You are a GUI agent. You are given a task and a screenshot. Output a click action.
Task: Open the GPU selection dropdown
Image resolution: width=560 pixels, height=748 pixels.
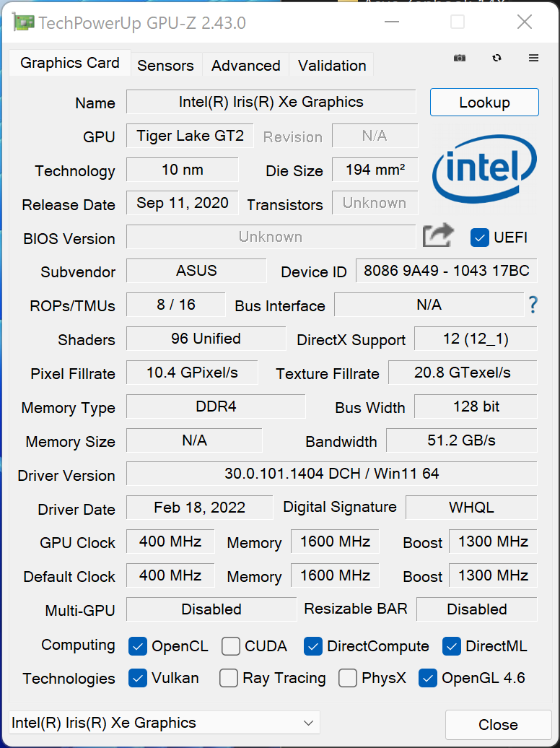164,723
